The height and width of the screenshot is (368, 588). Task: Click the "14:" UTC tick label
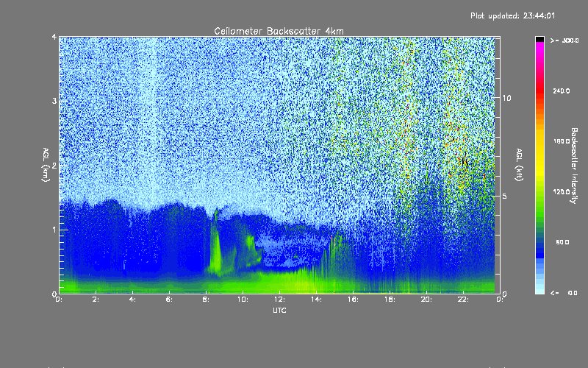316,300
